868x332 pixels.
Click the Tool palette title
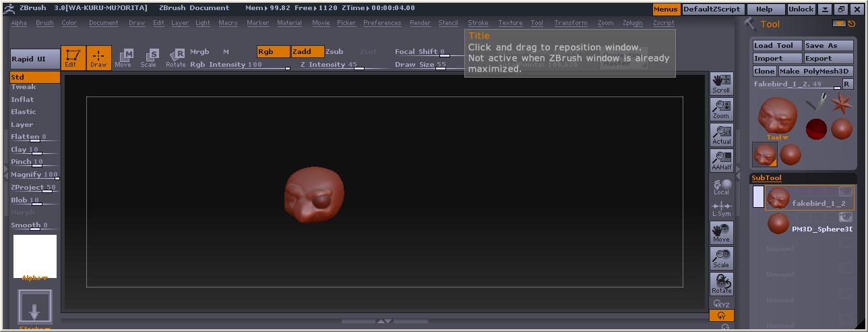click(x=770, y=24)
